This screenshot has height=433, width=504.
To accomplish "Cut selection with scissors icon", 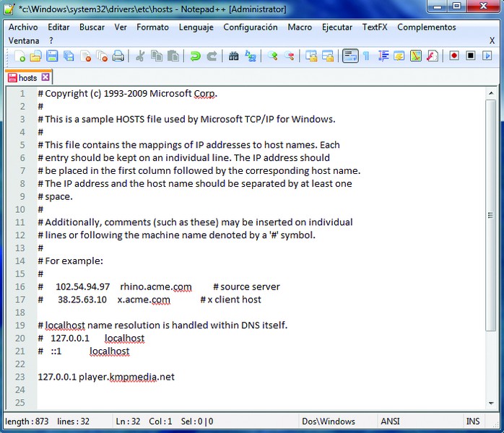I will [x=140, y=56].
